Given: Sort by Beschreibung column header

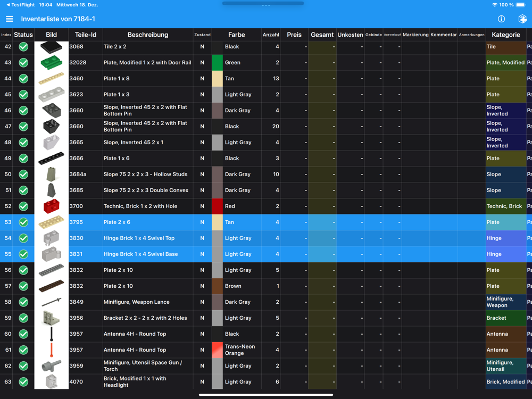Looking at the screenshot, I should point(148,35).
